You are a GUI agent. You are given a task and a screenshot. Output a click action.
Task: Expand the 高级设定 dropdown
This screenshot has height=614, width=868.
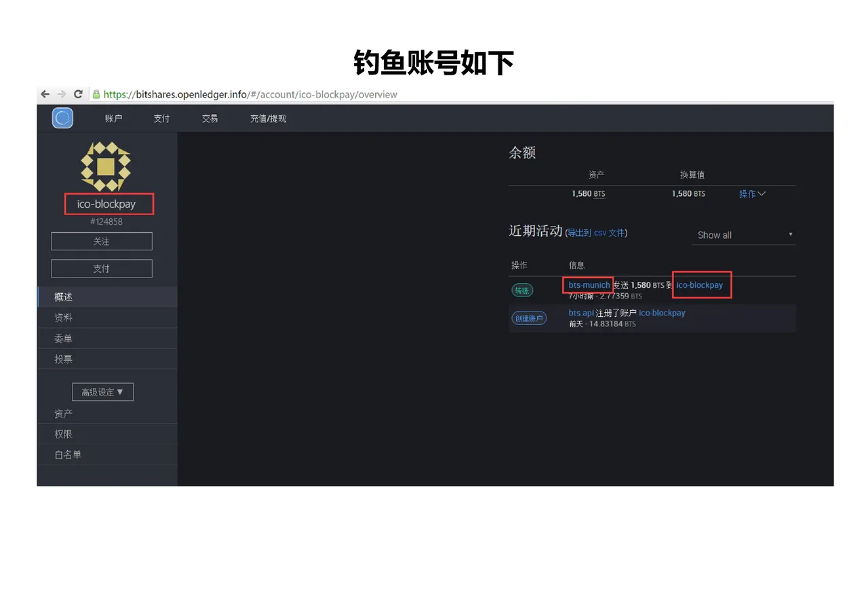coord(102,392)
